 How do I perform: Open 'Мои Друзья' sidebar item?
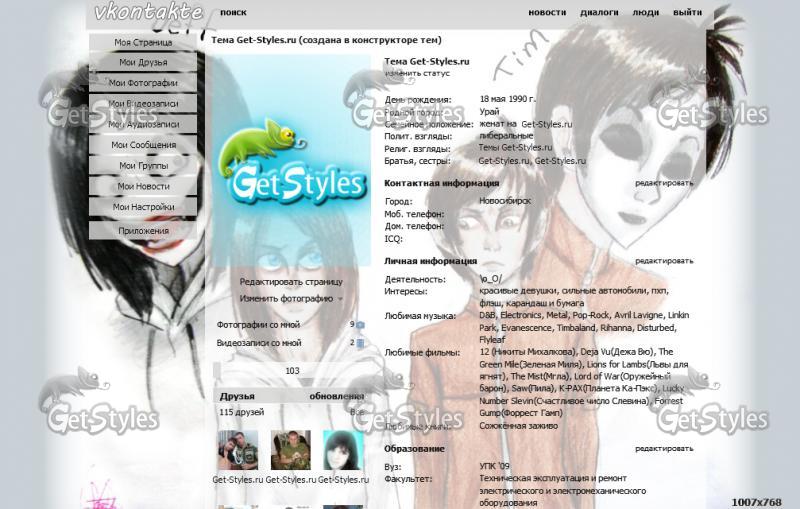(x=143, y=62)
